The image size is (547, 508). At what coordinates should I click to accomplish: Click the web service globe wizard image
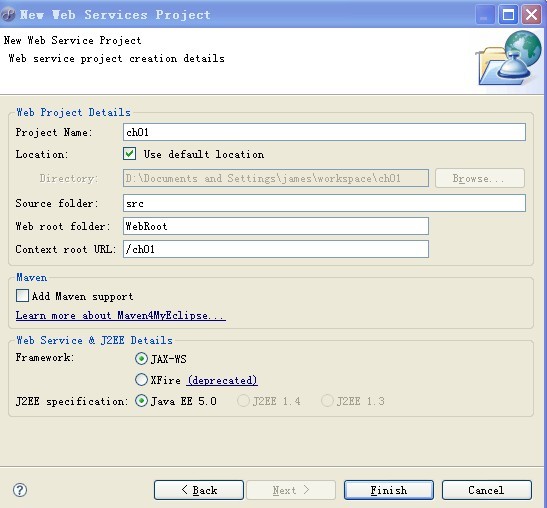point(509,58)
